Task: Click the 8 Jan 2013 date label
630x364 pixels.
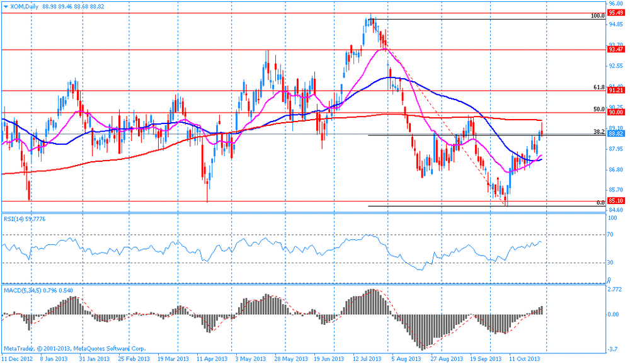Action: coord(54,359)
